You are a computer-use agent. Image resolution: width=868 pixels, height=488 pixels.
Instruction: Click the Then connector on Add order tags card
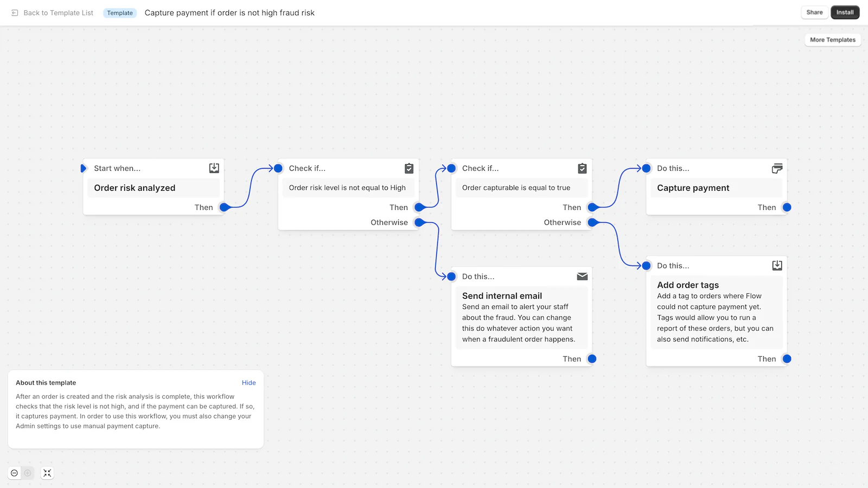click(x=787, y=358)
